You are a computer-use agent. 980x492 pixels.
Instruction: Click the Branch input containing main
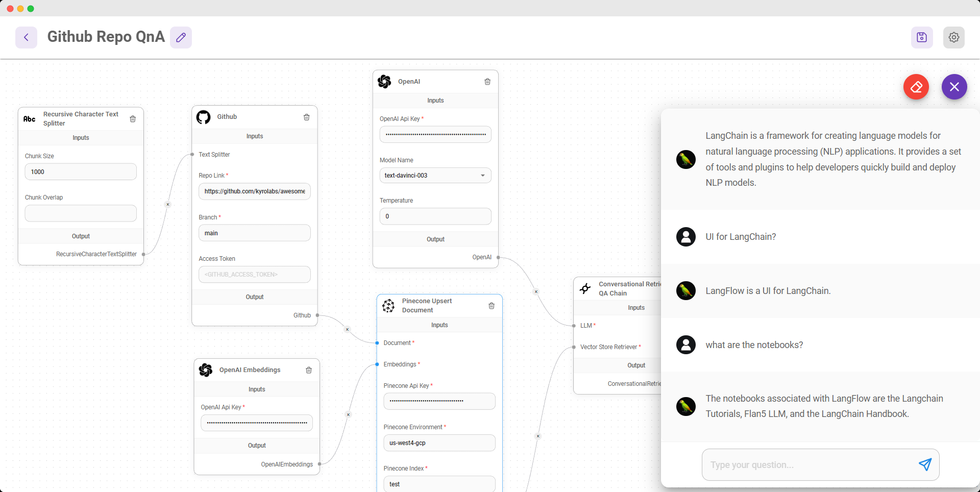(255, 233)
